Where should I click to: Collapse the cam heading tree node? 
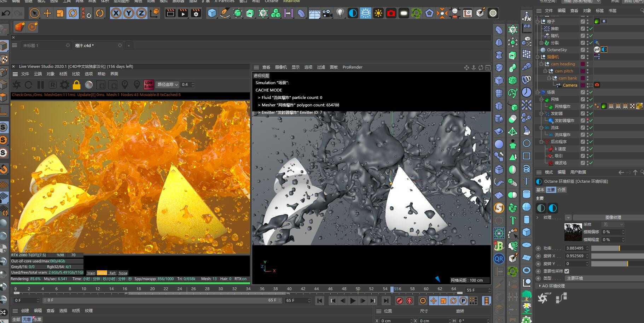point(541,64)
